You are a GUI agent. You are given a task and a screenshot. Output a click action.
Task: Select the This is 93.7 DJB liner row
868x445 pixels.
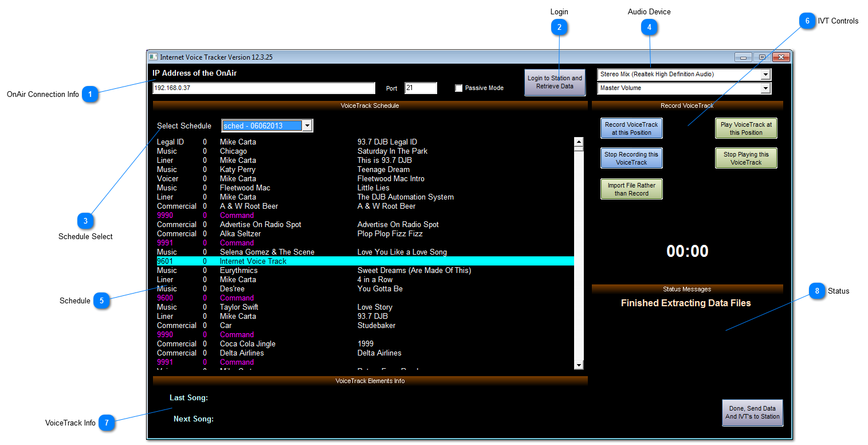click(x=365, y=160)
